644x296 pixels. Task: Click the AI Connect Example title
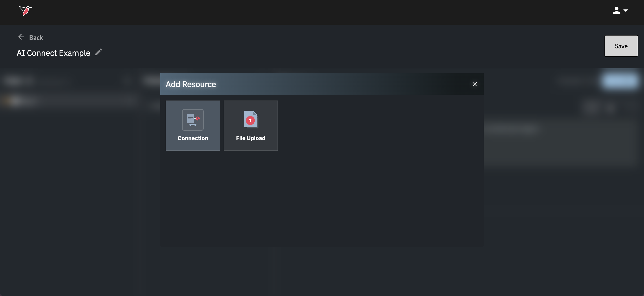coord(53,53)
